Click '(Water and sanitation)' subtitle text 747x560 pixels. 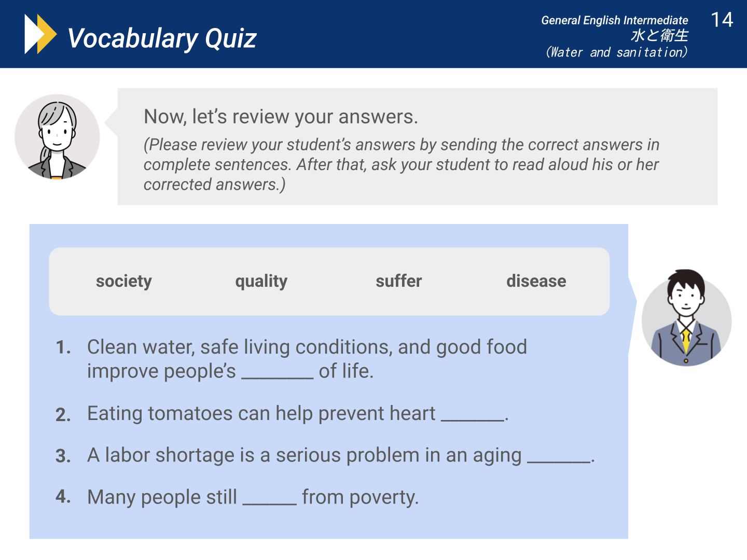pos(616,52)
